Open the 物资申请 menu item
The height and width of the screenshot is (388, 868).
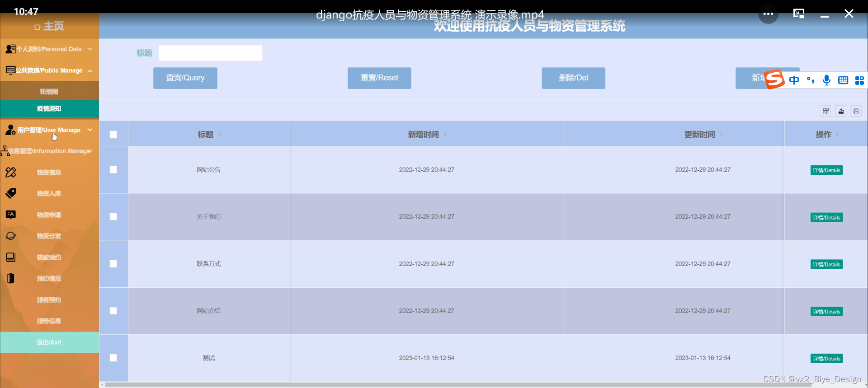(x=49, y=215)
